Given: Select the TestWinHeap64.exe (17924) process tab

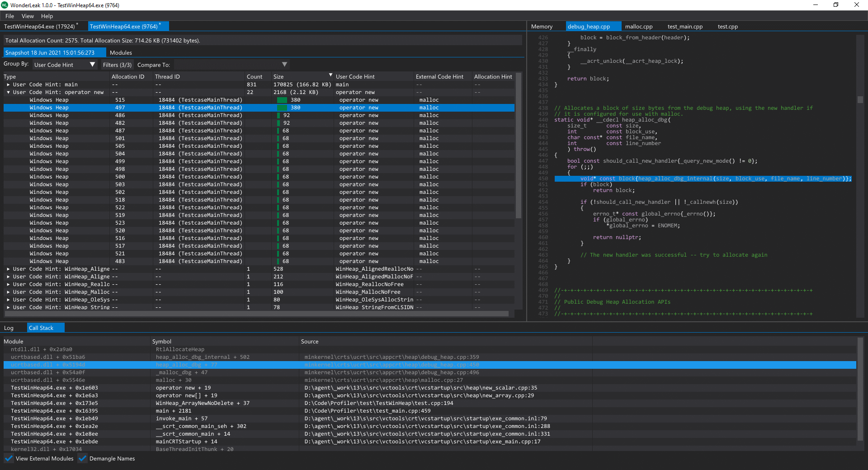Looking at the screenshot, I should [40, 26].
